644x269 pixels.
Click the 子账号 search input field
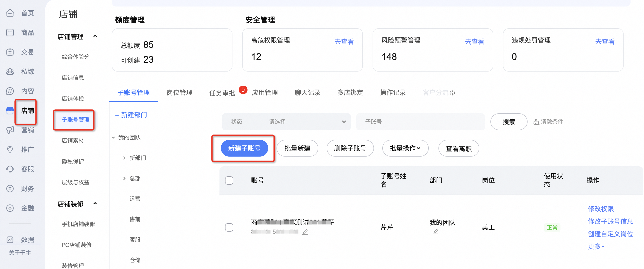click(x=420, y=122)
